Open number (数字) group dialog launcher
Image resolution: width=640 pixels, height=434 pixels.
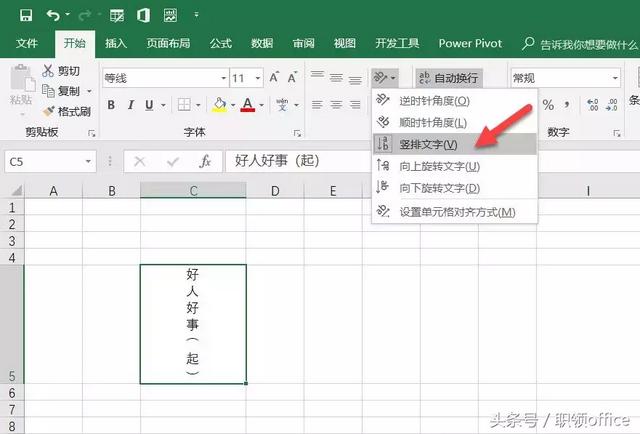tap(617, 133)
